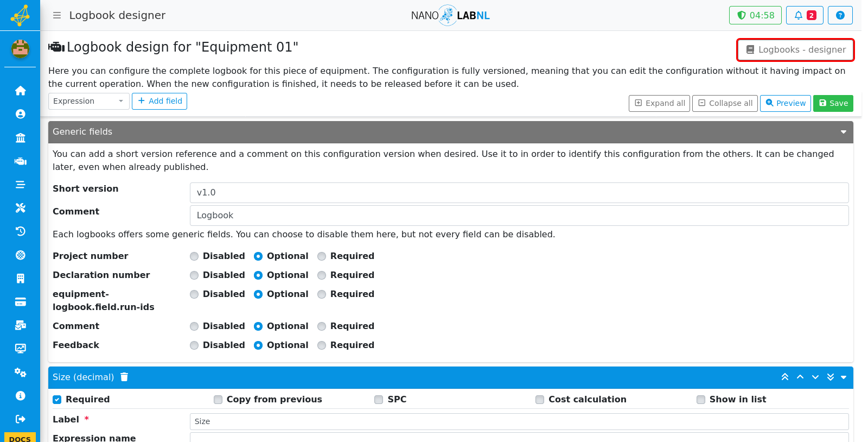This screenshot has width=868, height=442.
Task: Click Collapse all button
Action: pyautogui.click(x=725, y=103)
